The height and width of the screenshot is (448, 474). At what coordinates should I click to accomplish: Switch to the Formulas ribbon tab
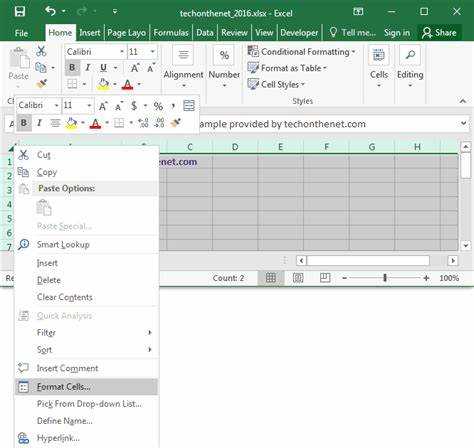coord(171,33)
